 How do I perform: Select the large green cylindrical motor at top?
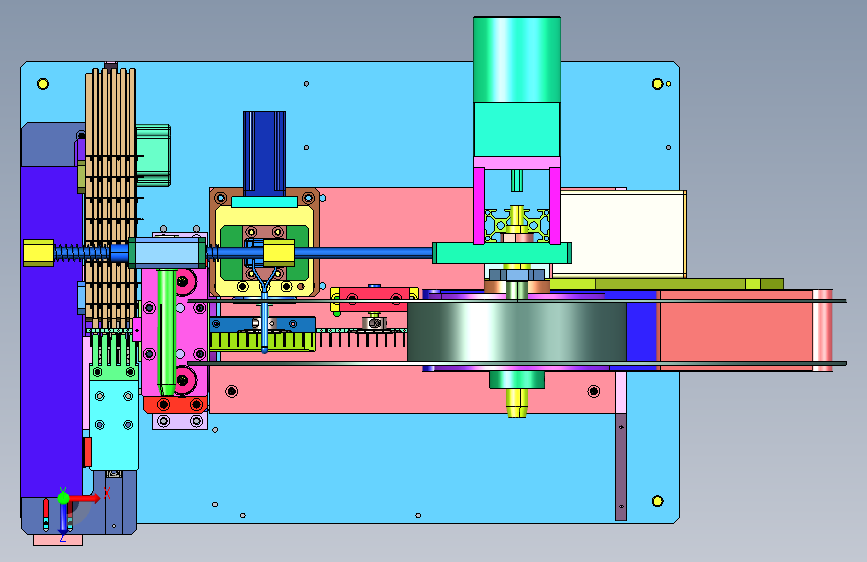[x=517, y=59]
